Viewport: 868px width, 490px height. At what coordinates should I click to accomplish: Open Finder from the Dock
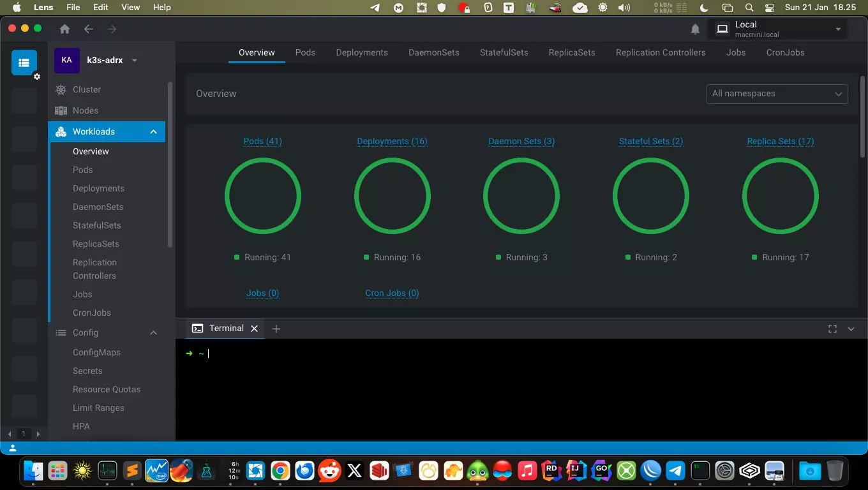pyautogui.click(x=33, y=471)
